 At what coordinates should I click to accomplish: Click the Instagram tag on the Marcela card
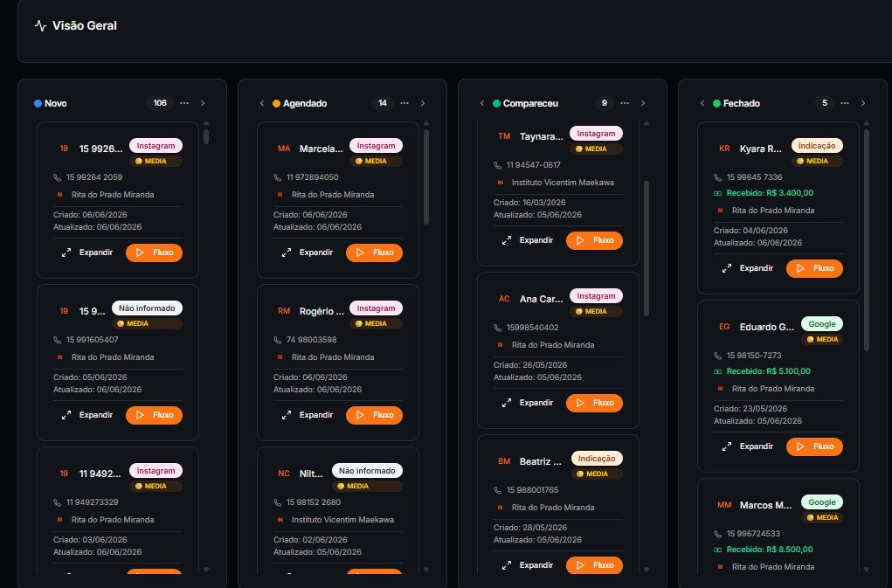pos(376,146)
